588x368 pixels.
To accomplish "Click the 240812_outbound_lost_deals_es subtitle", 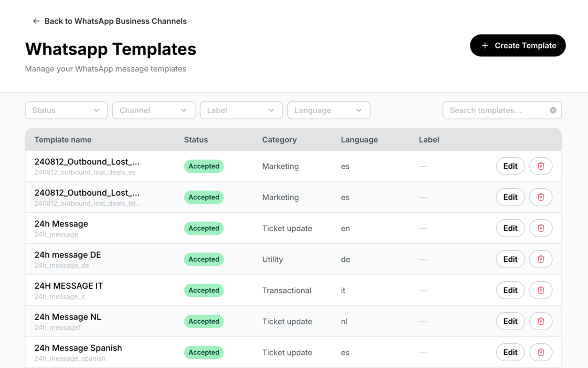I will (x=85, y=172).
